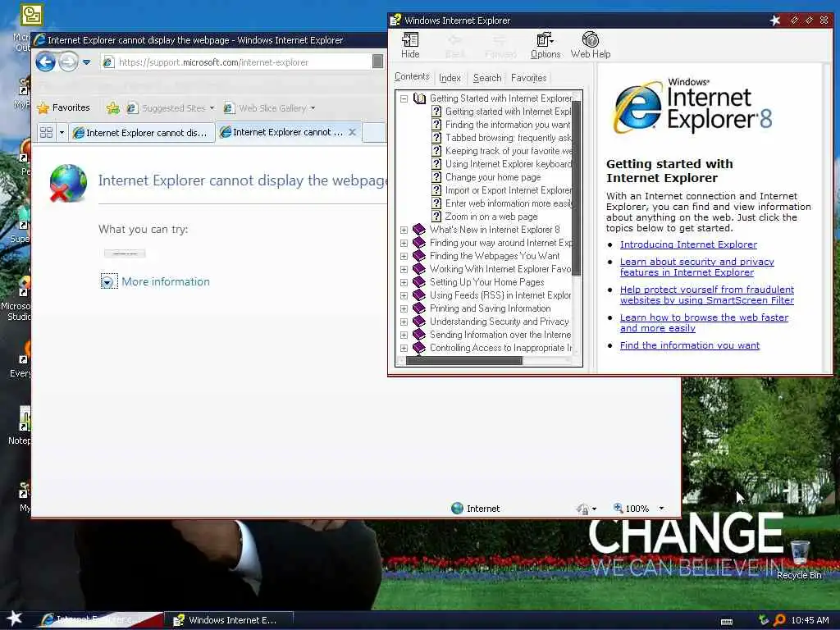The image size is (840, 630).
Task: Click the Forward arrow in Internet Explorer
Action: point(69,62)
